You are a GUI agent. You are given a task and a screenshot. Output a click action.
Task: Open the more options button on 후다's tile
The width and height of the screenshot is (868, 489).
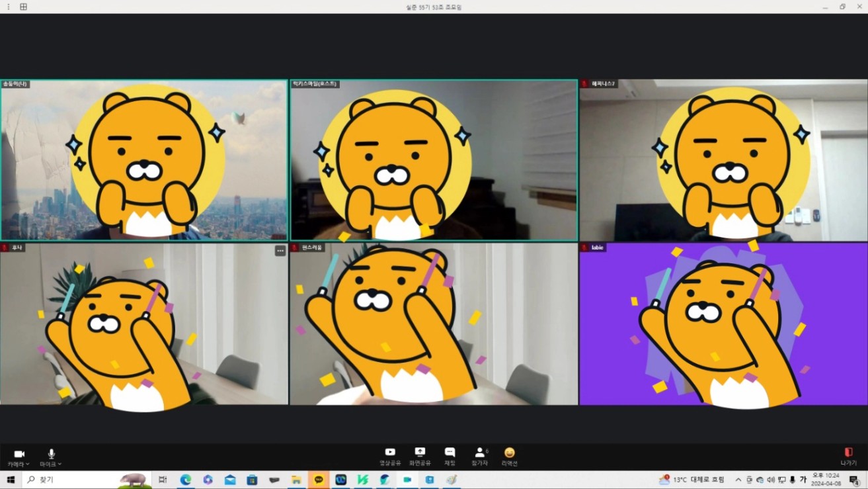(280, 250)
